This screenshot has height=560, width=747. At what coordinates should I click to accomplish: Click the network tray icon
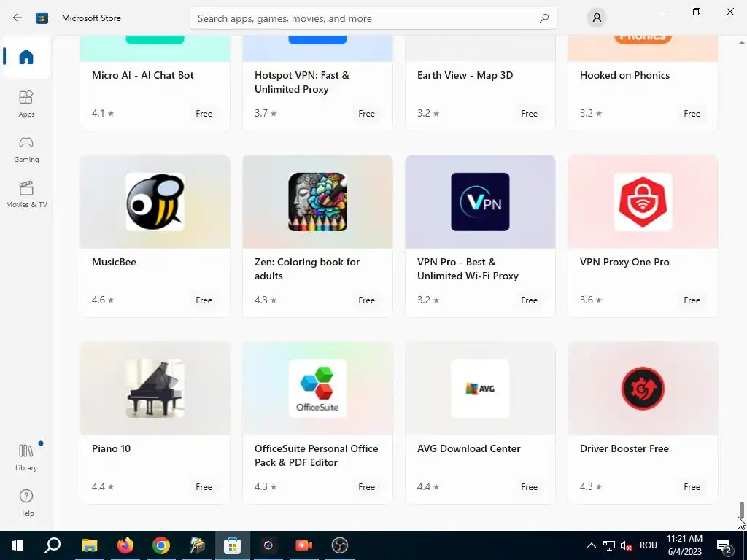coord(609,545)
